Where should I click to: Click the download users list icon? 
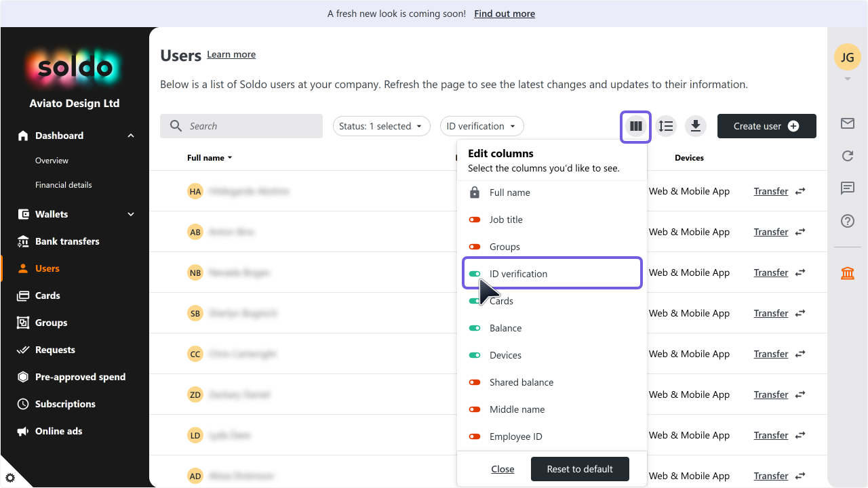click(x=696, y=126)
